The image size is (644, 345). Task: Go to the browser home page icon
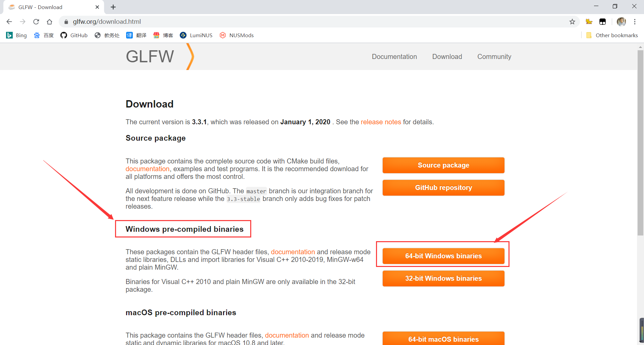coord(49,22)
